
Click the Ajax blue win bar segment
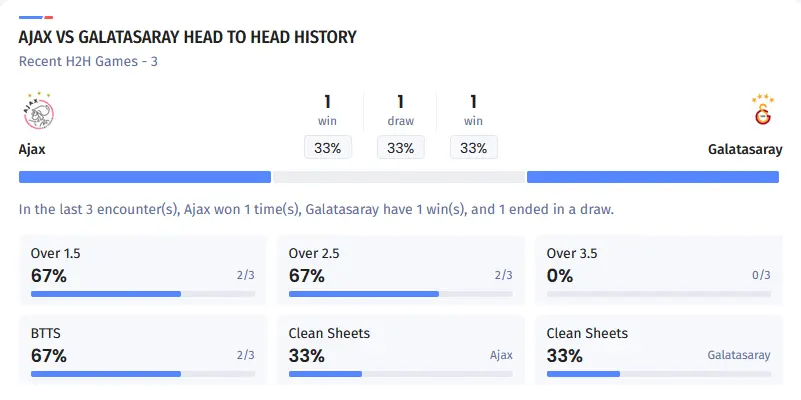click(145, 177)
